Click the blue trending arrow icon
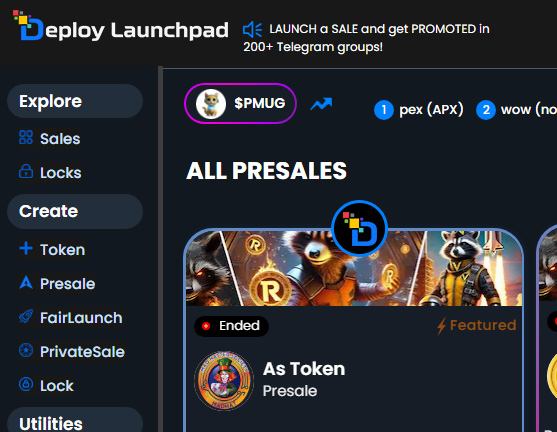The image size is (557, 432). click(321, 104)
